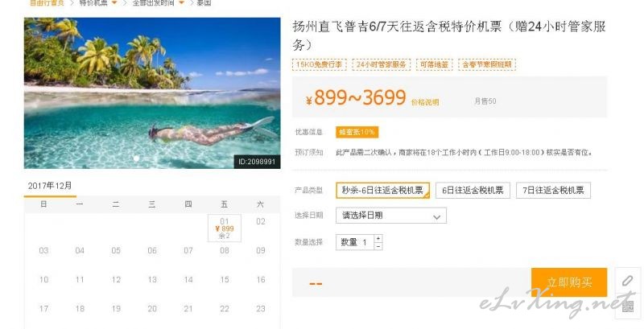Click the first carousel dot on beach image
Viewport: 644px width, 329px height.
point(136,158)
